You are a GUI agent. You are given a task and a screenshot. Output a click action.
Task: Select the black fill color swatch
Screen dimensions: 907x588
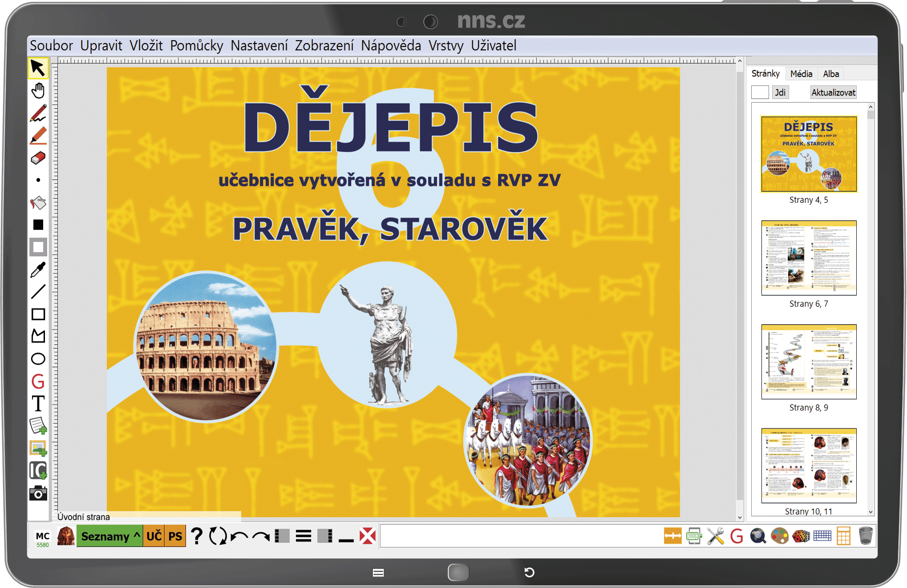38,225
